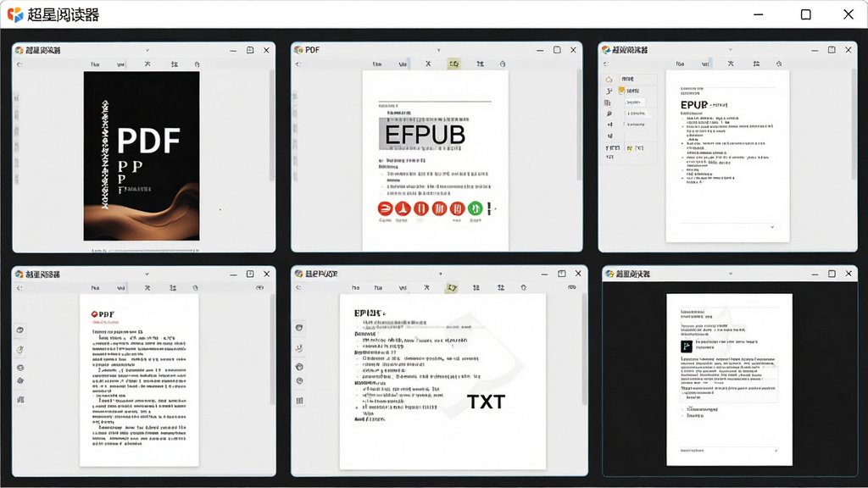The image size is (868, 488).
Task: Click the first text tab in the black PDF cover window toolbar
Action: point(95,64)
